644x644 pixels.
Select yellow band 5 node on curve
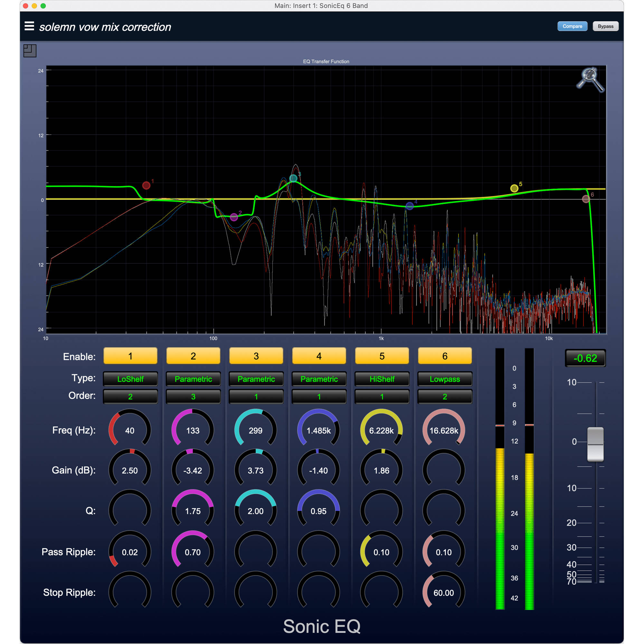(514, 188)
